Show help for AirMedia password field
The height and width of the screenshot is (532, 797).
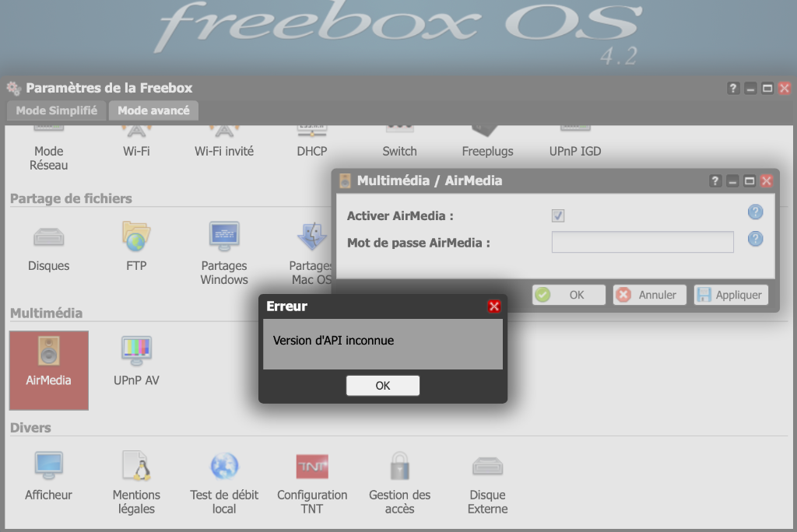coord(755,238)
